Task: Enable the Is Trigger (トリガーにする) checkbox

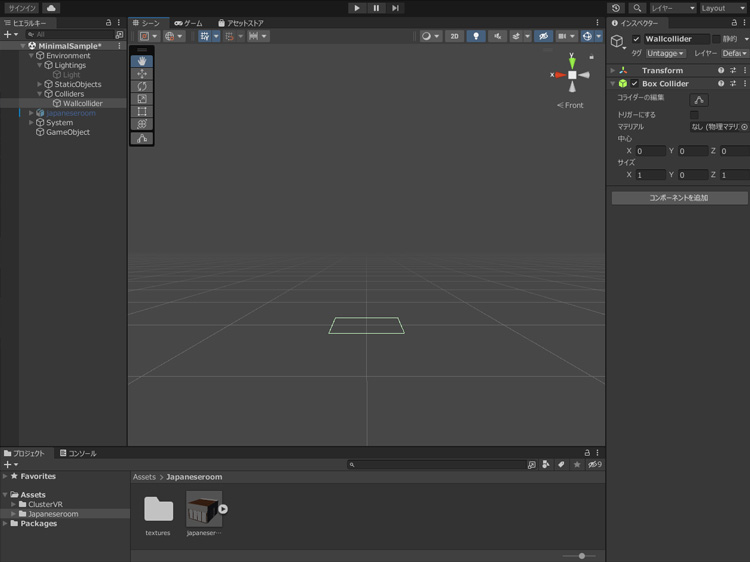Action: (x=695, y=115)
